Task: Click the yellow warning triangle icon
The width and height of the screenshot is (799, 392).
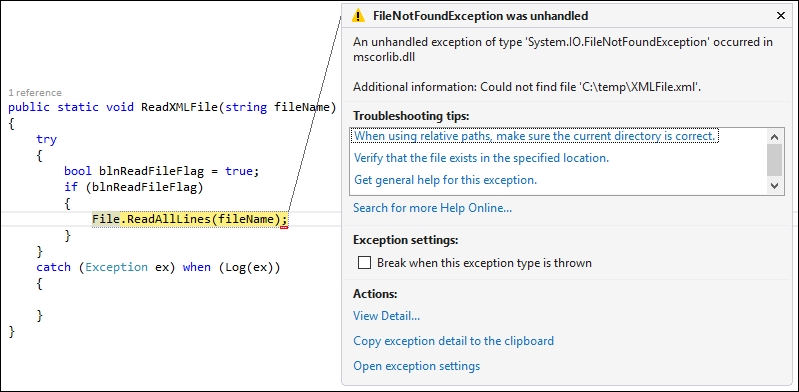Action: coord(358,16)
